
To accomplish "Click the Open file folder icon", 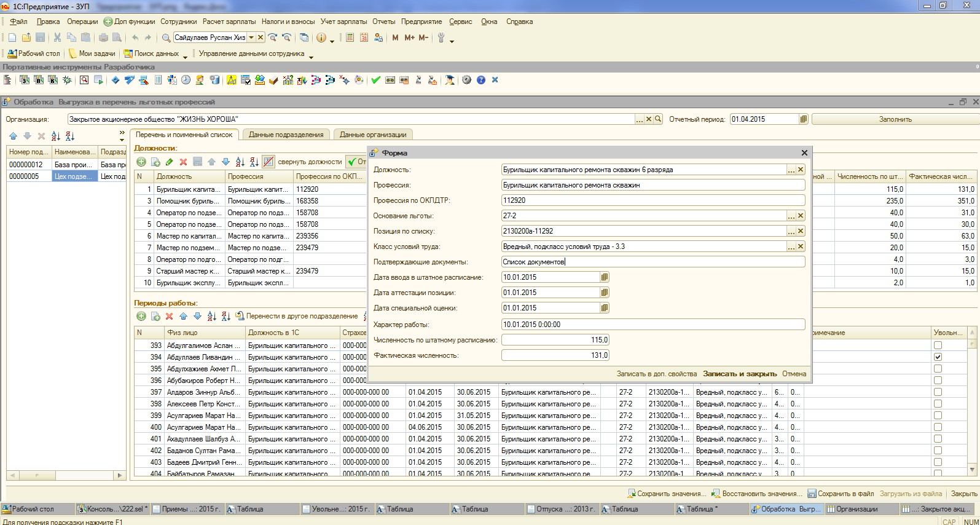I will point(26,37).
